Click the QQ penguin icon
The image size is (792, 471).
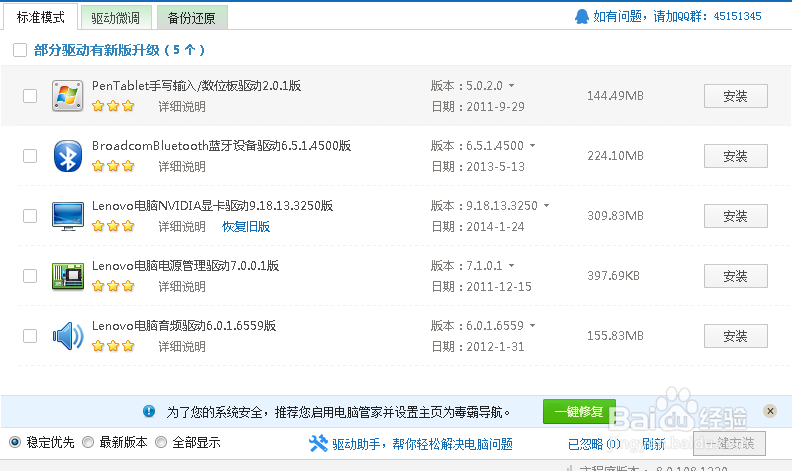click(582, 17)
